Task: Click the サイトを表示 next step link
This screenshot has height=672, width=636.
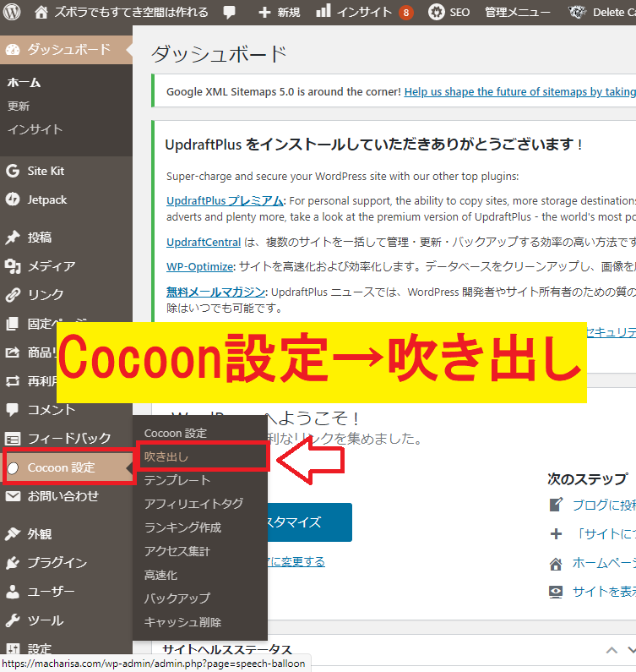Action: (x=604, y=592)
